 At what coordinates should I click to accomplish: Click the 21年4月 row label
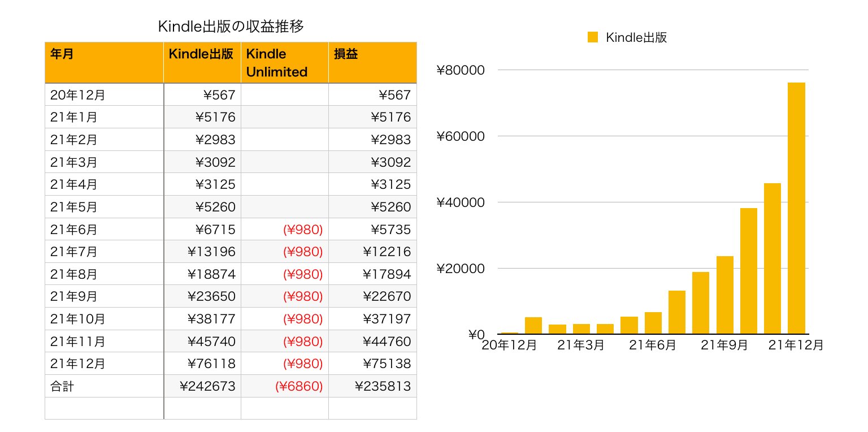(73, 184)
